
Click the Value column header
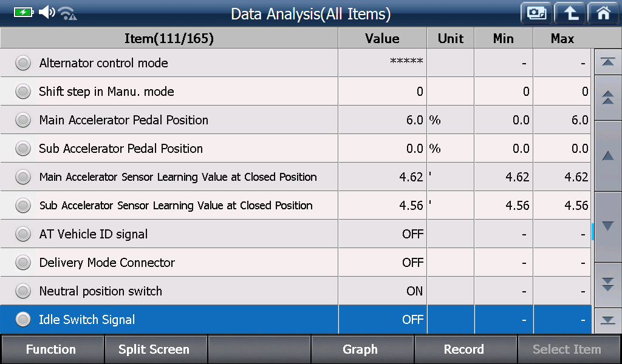383,38
